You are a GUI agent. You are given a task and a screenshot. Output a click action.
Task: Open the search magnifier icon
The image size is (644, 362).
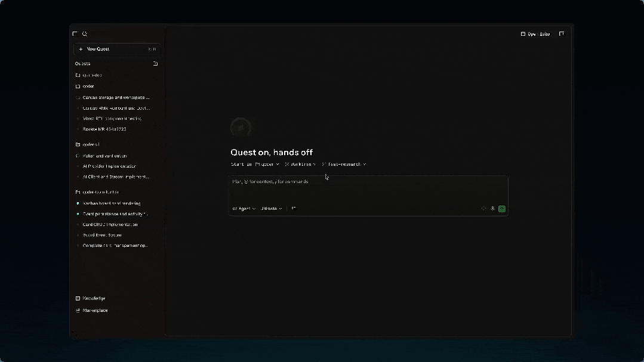pos(85,33)
